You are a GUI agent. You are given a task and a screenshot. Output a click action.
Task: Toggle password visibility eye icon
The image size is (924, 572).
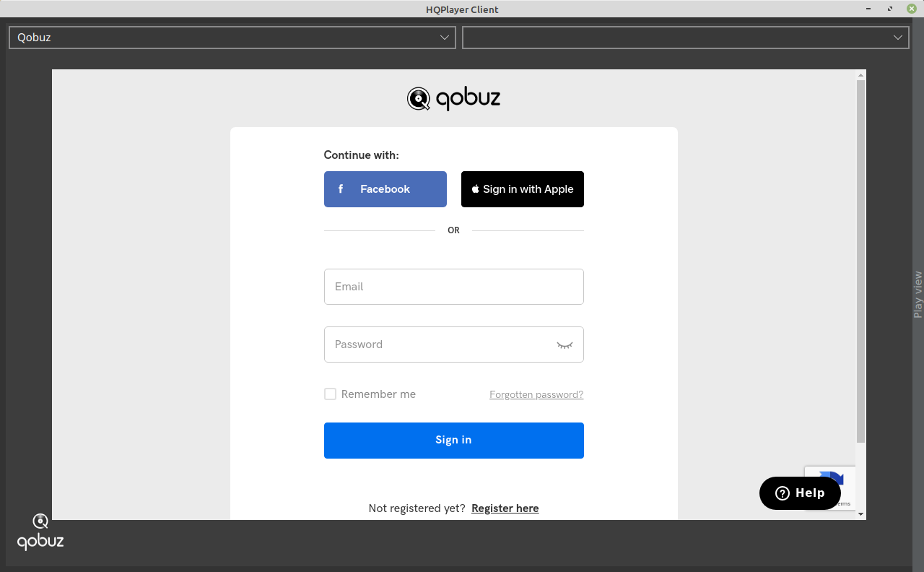[x=565, y=345]
